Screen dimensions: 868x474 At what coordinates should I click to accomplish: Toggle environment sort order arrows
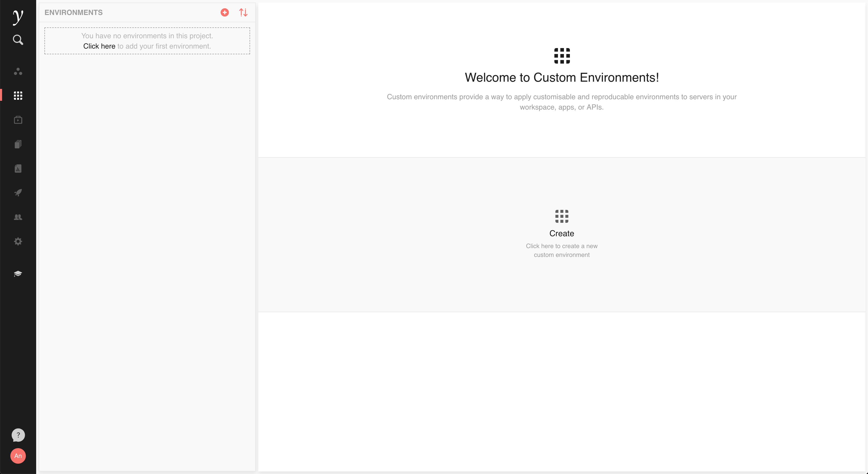click(243, 12)
